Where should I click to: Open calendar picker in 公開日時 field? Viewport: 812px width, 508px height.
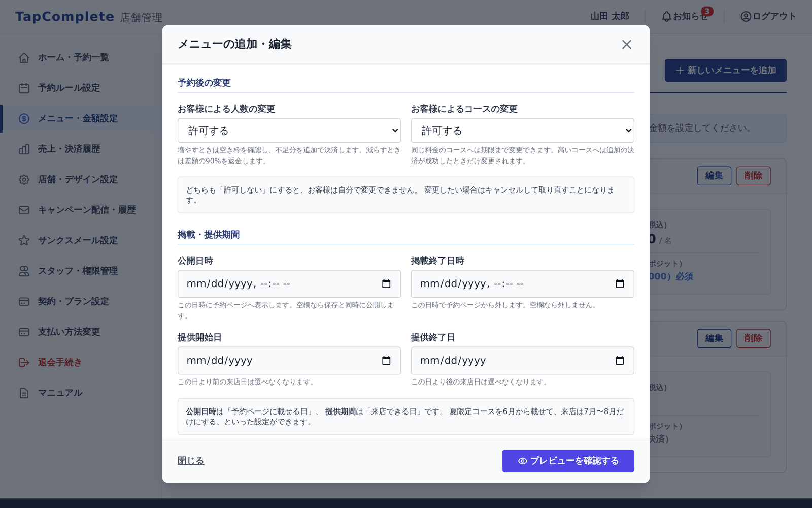[x=386, y=284]
